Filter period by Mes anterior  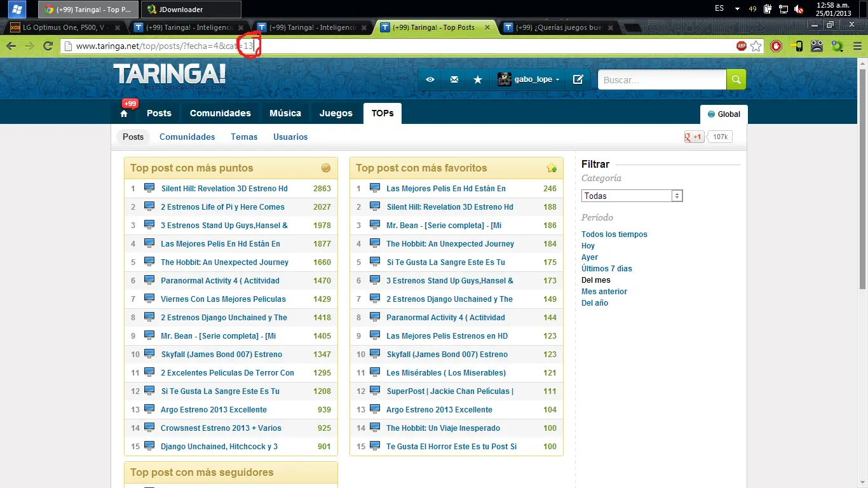pos(604,292)
